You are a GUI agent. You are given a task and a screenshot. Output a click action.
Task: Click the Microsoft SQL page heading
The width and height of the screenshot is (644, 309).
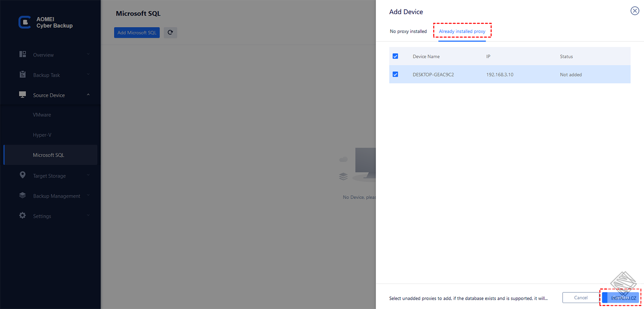[138, 13]
